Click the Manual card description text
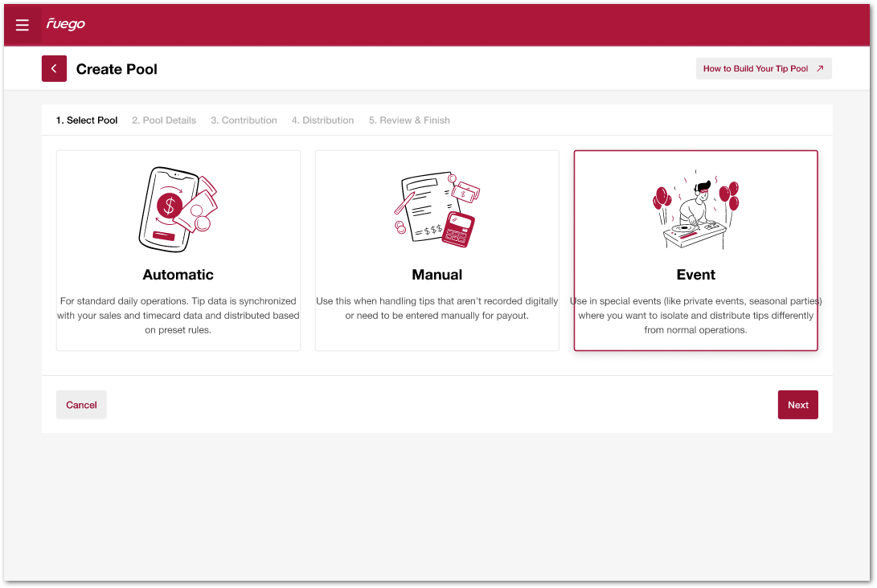This screenshot has width=877, height=588. [x=436, y=308]
